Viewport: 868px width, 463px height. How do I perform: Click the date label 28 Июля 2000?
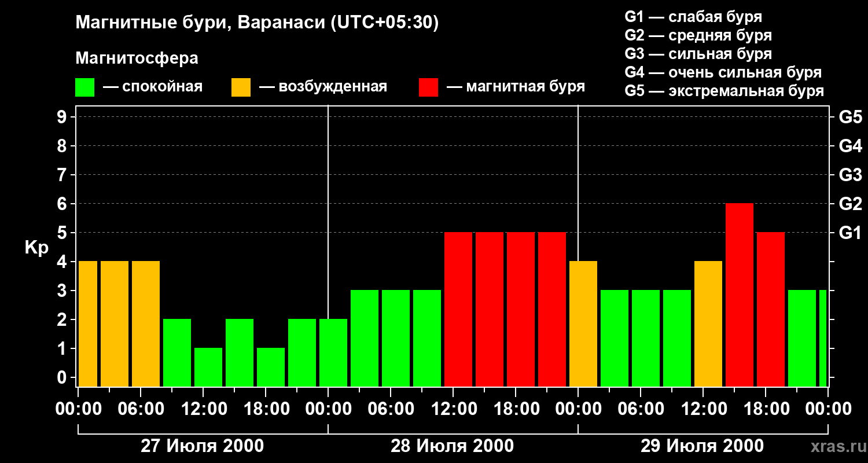453,446
